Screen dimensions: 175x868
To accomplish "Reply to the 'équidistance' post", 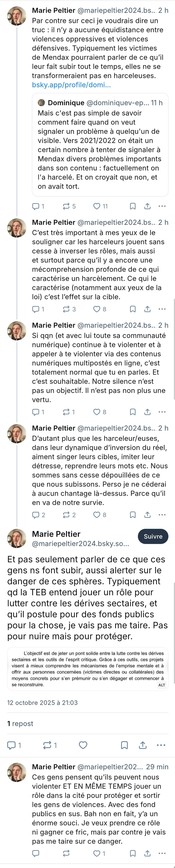I will tap(36, 206).
